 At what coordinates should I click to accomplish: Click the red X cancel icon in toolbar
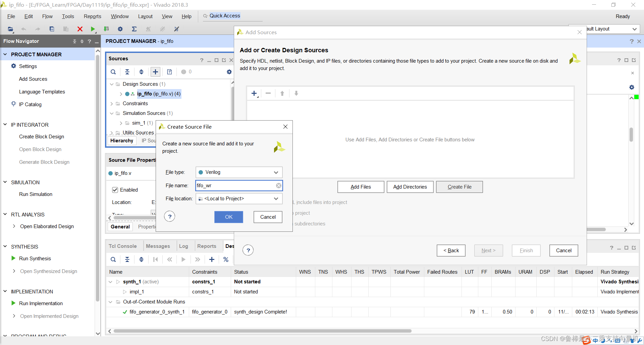pyautogui.click(x=80, y=29)
